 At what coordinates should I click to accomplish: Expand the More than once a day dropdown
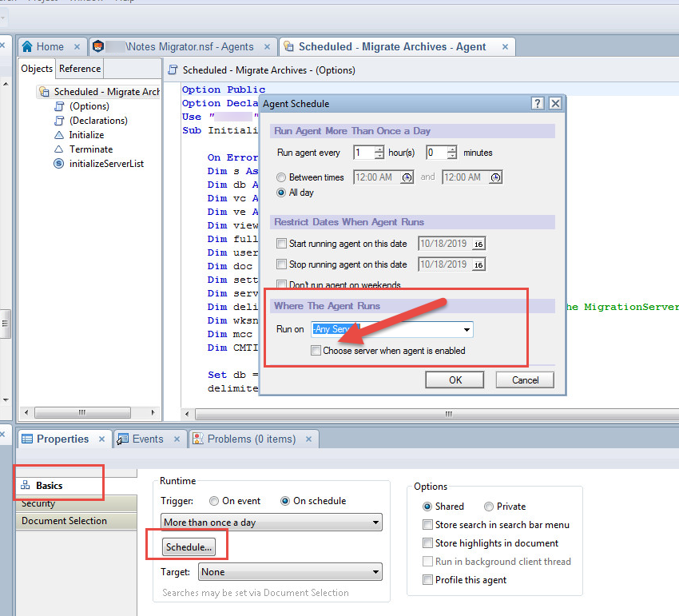click(375, 523)
